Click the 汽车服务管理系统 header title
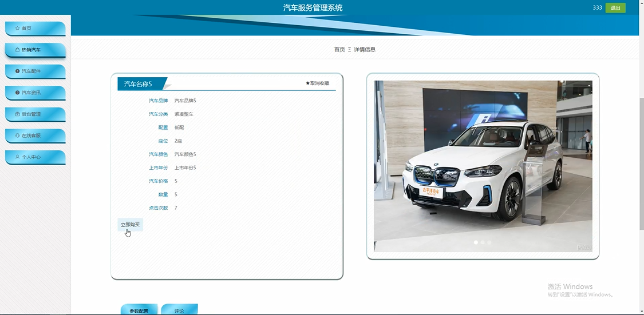This screenshot has height=315, width=644. click(x=313, y=8)
